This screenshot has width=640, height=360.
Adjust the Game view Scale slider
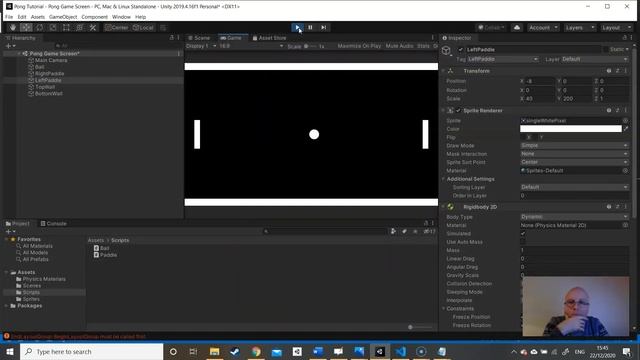(x=310, y=46)
